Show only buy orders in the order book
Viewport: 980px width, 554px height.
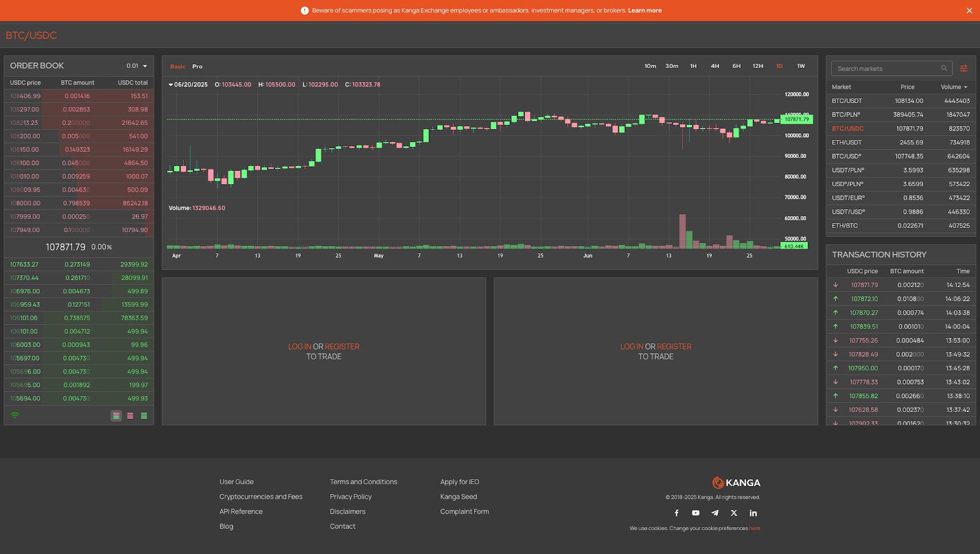(144, 416)
